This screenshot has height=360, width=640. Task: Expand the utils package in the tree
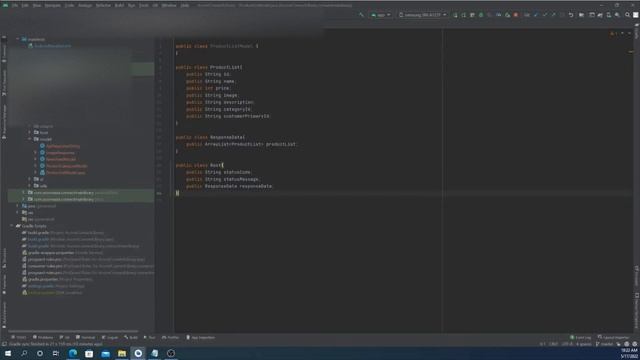pyautogui.click(x=30, y=186)
